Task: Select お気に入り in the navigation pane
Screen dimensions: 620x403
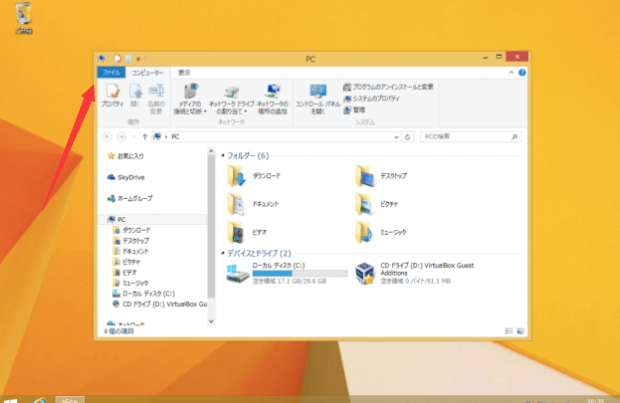Action: pos(125,156)
